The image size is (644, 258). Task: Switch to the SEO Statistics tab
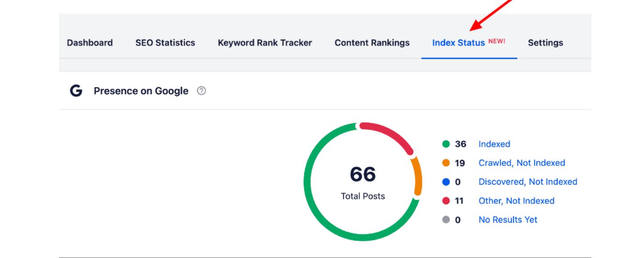click(165, 43)
